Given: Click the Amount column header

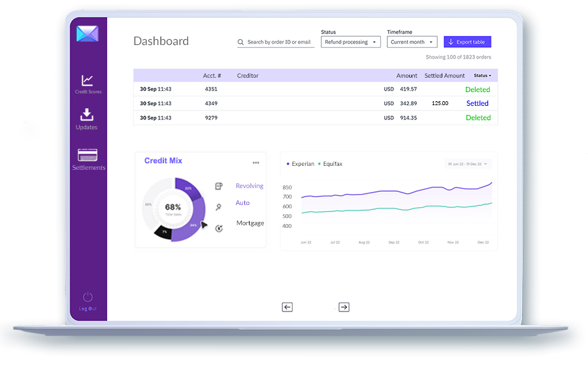Looking at the screenshot, I should 407,76.
